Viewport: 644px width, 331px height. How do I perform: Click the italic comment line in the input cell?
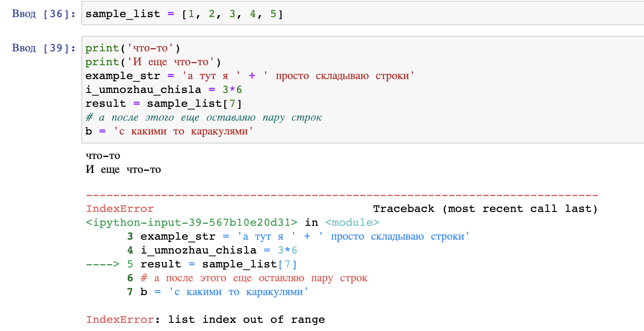(x=204, y=117)
